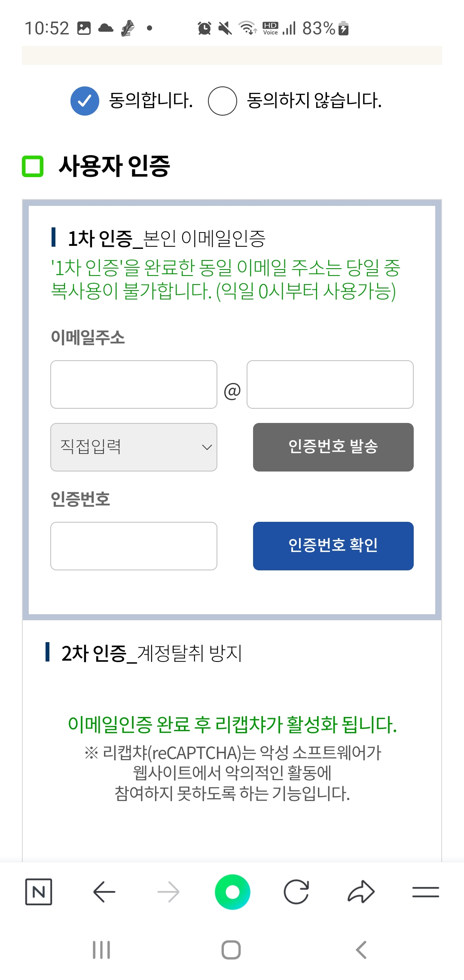Tap the 인증번호 발송 button

pos(333,447)
